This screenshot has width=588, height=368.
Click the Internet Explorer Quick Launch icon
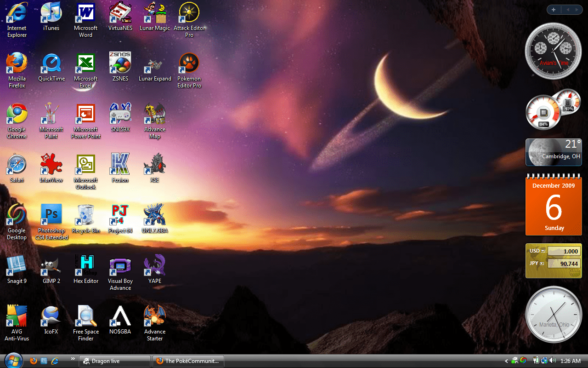coord(55,361)
